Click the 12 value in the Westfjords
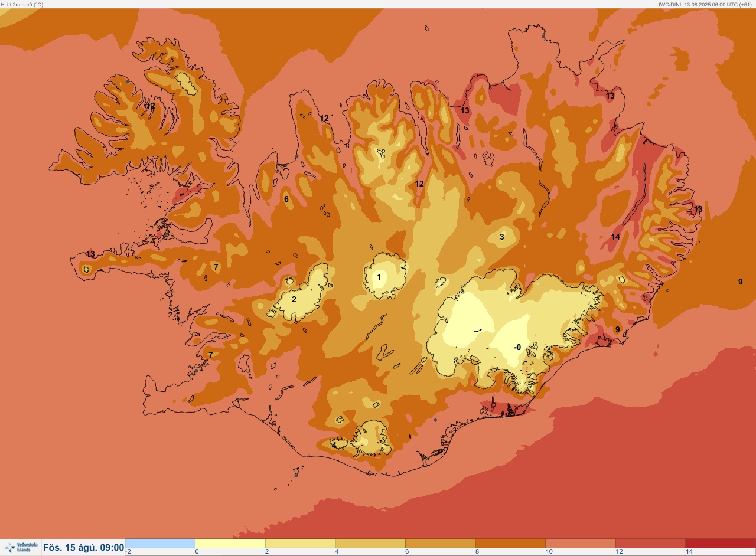The height and width of the screenshot is (556, 756). point(151,106)
